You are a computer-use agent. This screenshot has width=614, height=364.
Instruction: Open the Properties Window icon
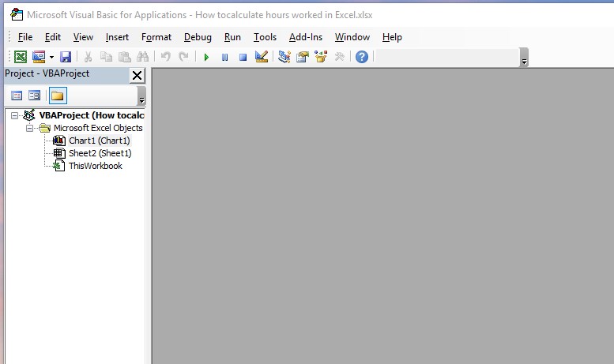click(302, 57)
